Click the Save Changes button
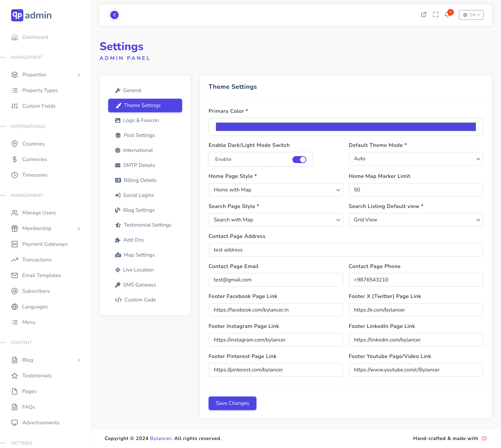The height and width of the screenshot is (448, 501). pyautogui.click(x=232, y=403)
